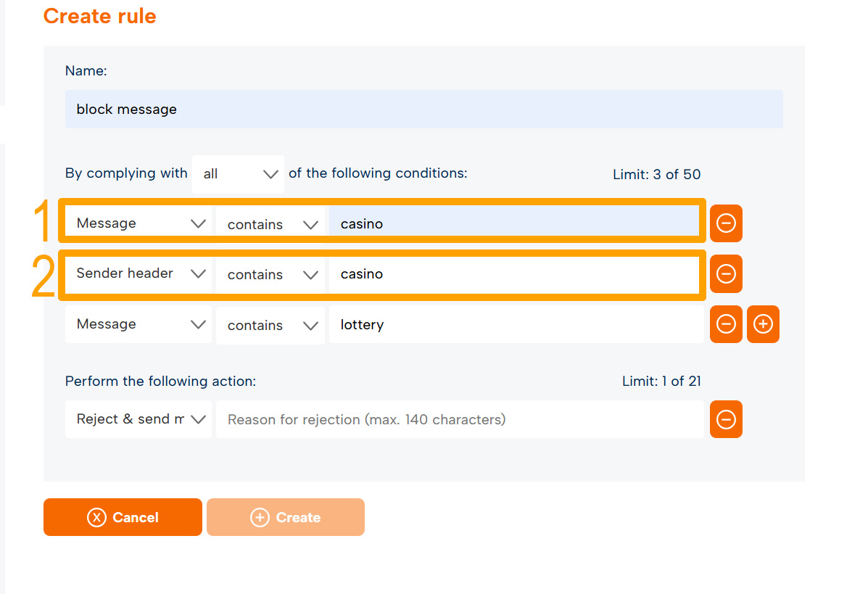Open the 'all' compliance dropdown
This screenshot has height=594, width=868.
(238, 174)
